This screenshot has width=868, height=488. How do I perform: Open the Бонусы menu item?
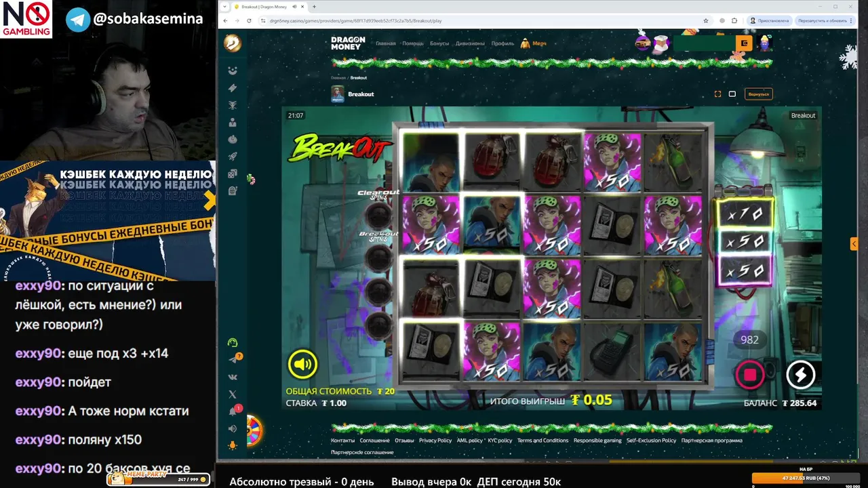tap(439, 43)
